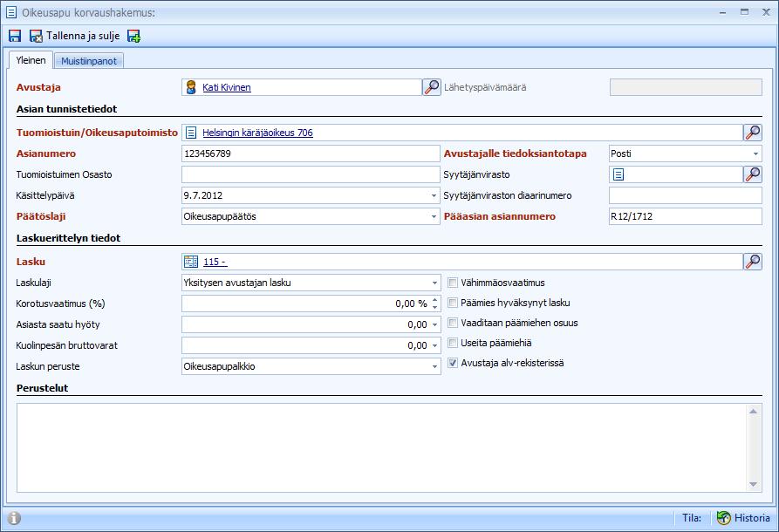Switch to the Muistiinpanot tab
Screen dimensions: 779x532
(88, 61)
